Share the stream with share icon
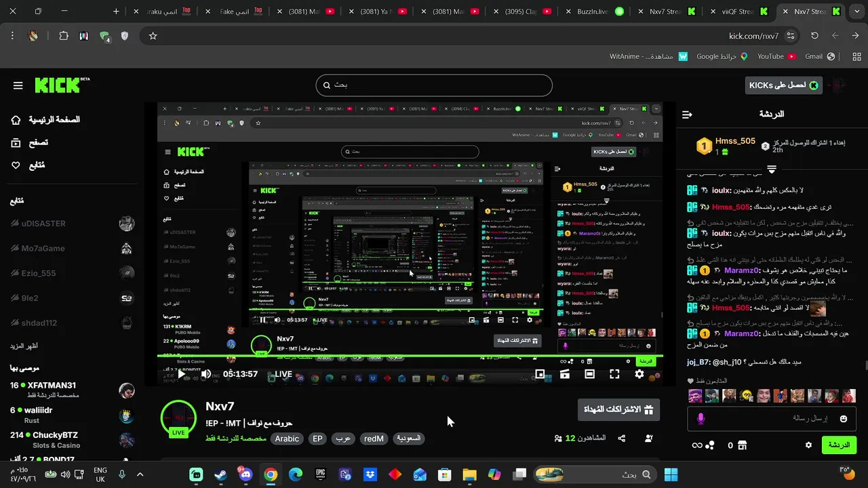 (x=622, y=439)
